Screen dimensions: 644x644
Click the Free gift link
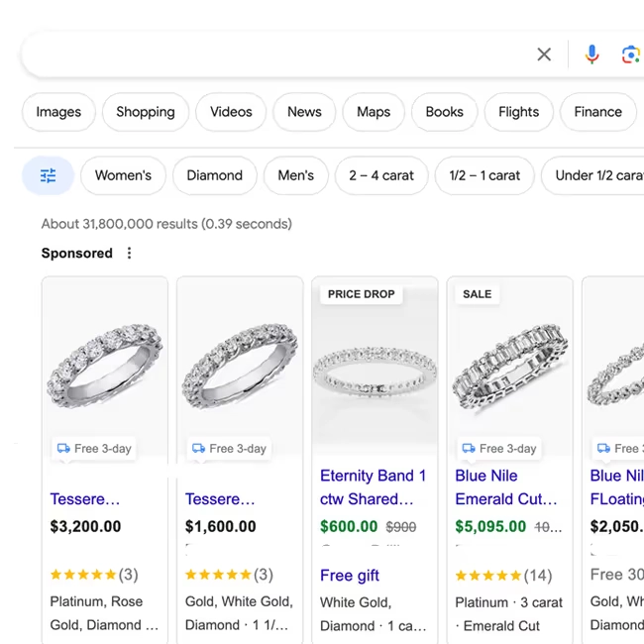[350, 575]
